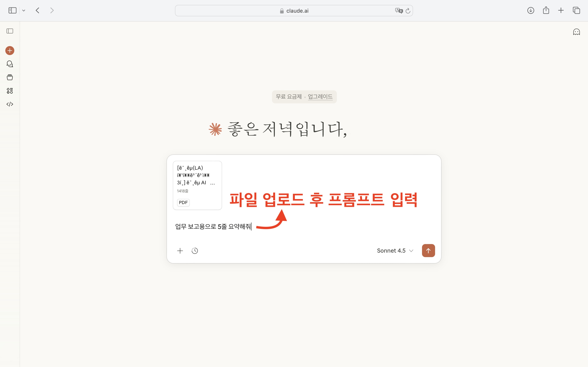The width and height of the screenshot is (588, 367).
Task: Open Safari tab group dropdown chevron
Action: tap(23, 10)
